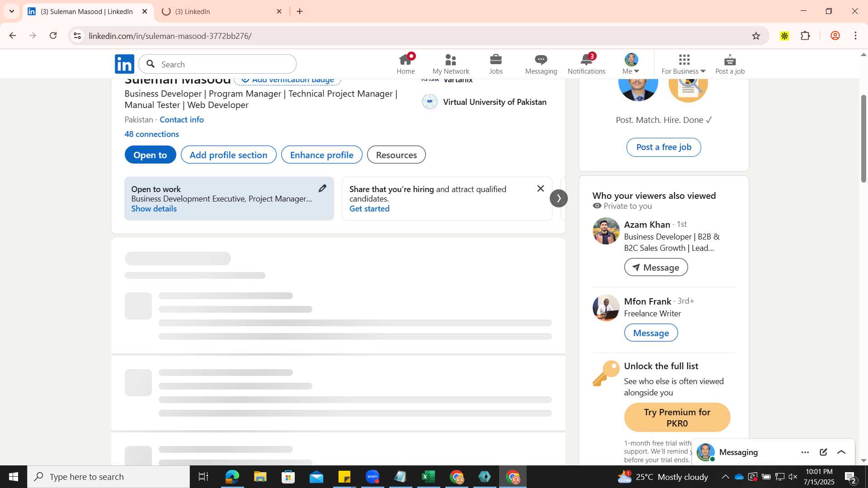The height and width of the screenshot is (488, 868).
Task: Click Post a free job button
Action: pos(664,147)
